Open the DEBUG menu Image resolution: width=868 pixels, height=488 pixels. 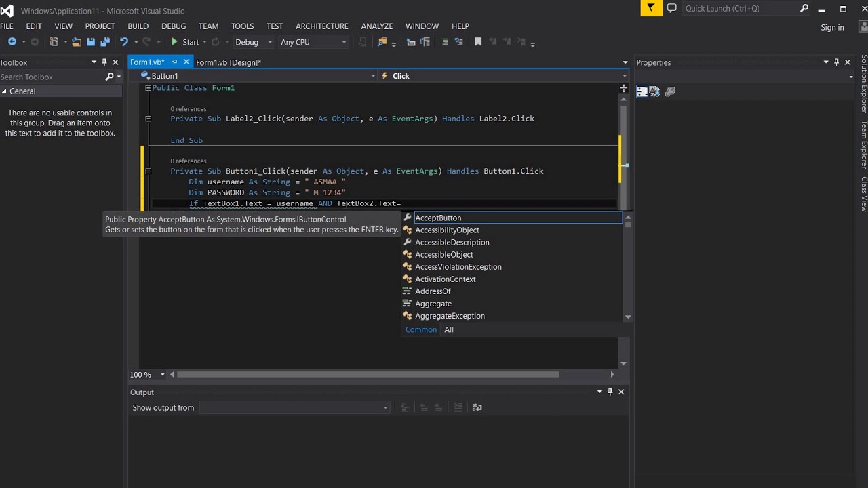pos(174,26)
